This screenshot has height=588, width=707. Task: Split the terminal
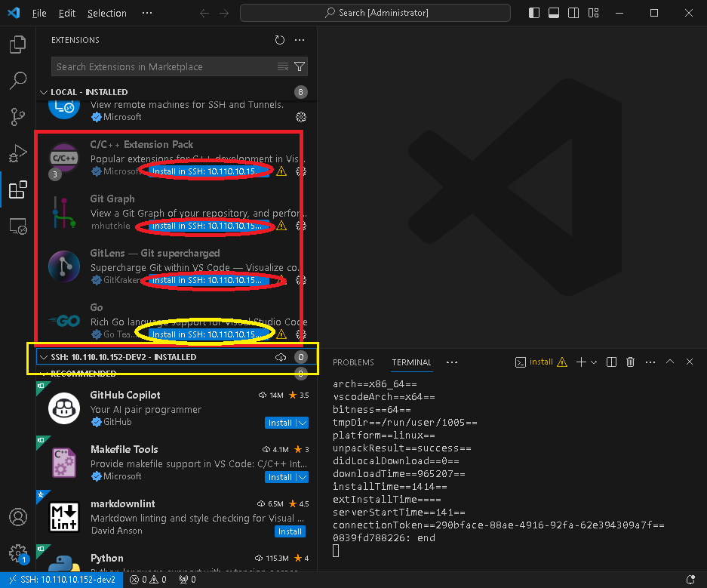(611, 362)
